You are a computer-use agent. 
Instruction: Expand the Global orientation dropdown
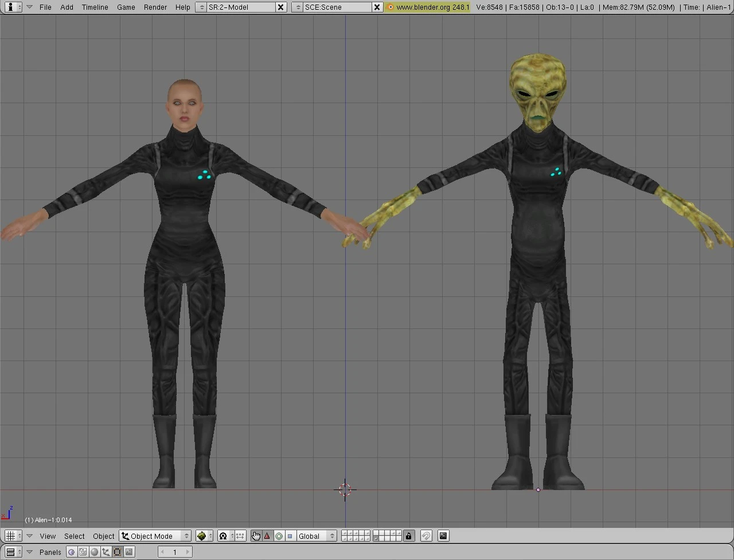point(316,536)
